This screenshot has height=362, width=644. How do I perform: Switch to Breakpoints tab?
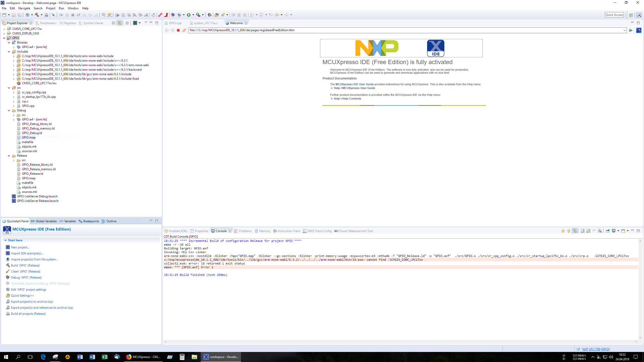tap(89, 221)
